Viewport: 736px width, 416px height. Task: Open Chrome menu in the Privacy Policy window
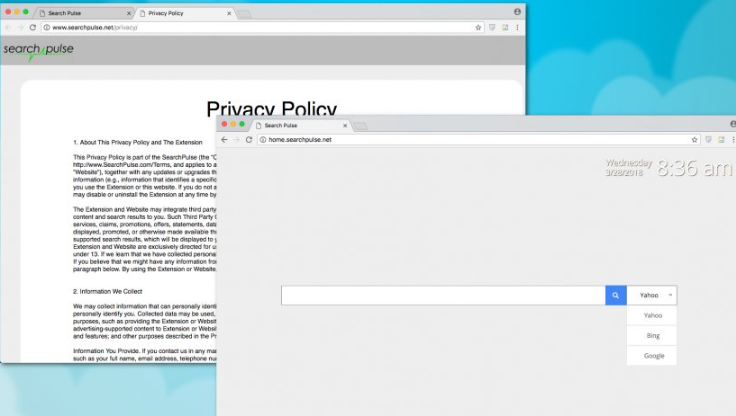517,27
